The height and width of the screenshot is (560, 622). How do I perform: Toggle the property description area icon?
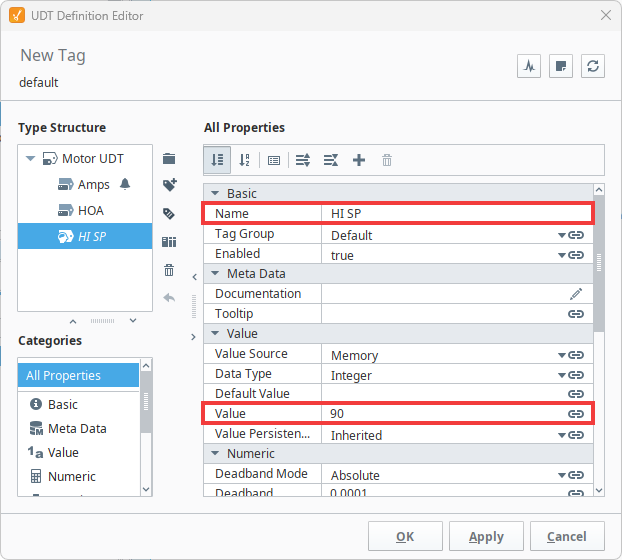click(274, 160)
